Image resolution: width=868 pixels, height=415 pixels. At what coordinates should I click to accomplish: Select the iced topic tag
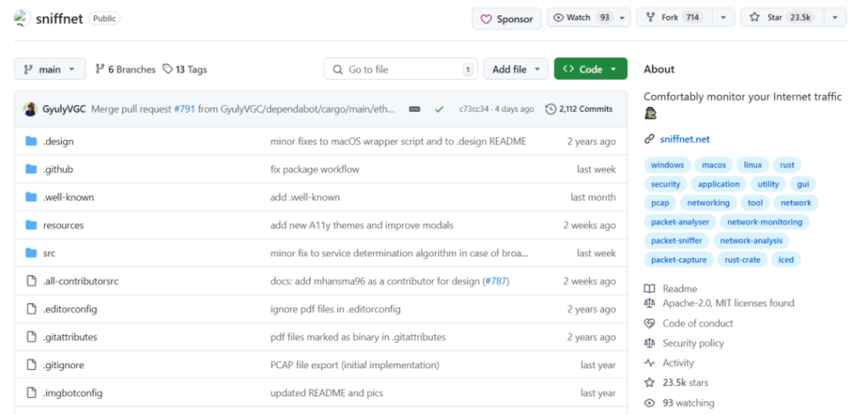(x=786, y=260)
